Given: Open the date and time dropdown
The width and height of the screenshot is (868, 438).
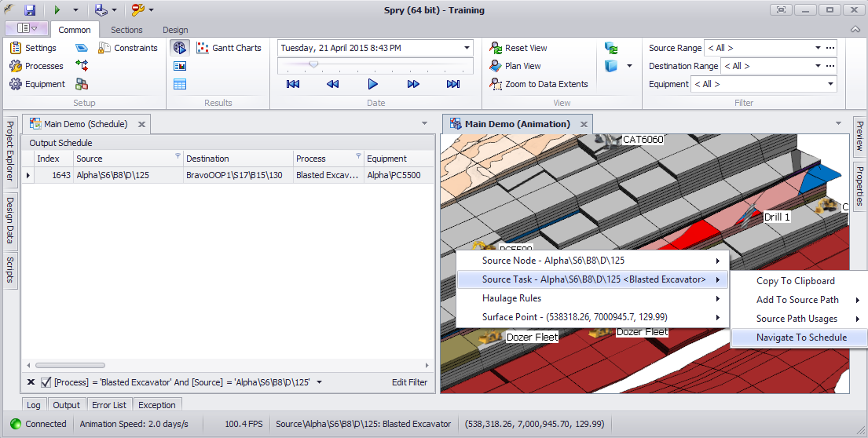Looking at the screenshot, I should (x=467, y=48).
